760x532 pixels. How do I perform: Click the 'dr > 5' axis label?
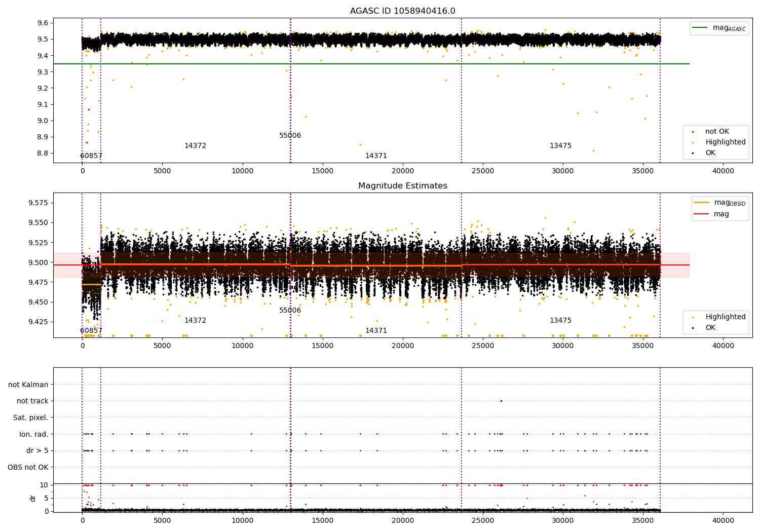[x=37, y=451]
